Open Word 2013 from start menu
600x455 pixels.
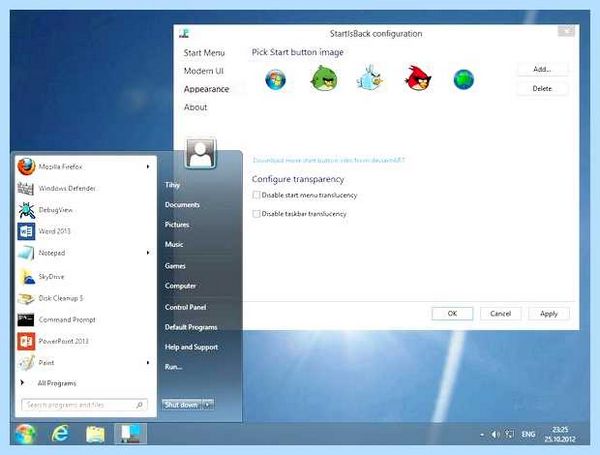point(44,231)
